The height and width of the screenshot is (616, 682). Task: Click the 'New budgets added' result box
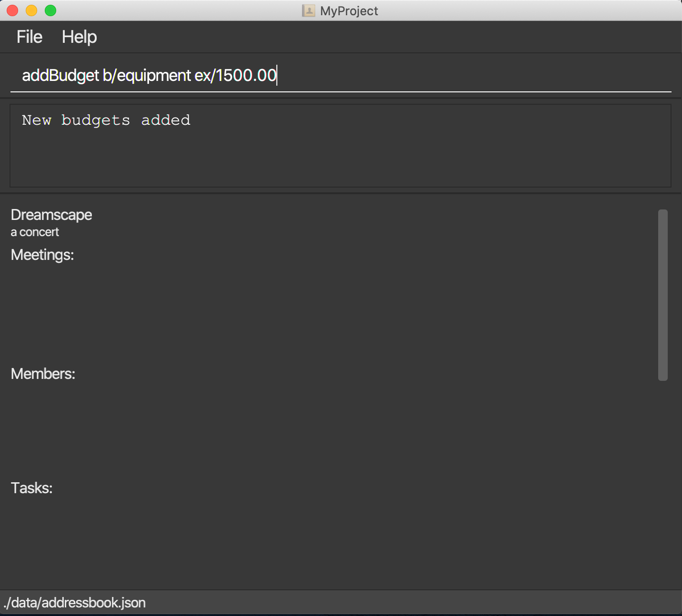point(341,146)
